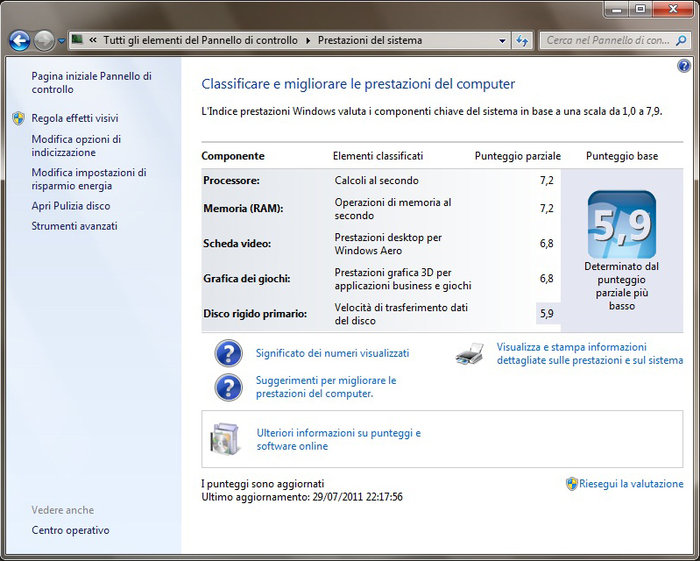
Task: Click the 5,9 base score badge
Action: [x=622, y=224]
